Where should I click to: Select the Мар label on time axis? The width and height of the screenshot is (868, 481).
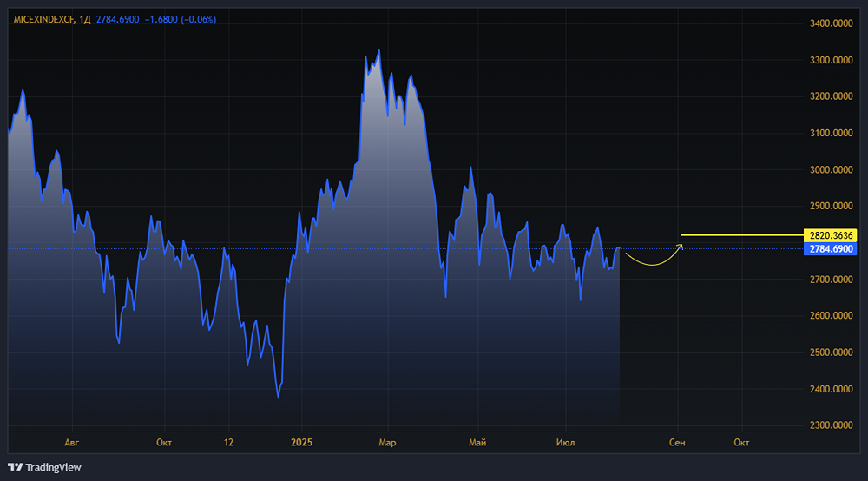(387, 443)
